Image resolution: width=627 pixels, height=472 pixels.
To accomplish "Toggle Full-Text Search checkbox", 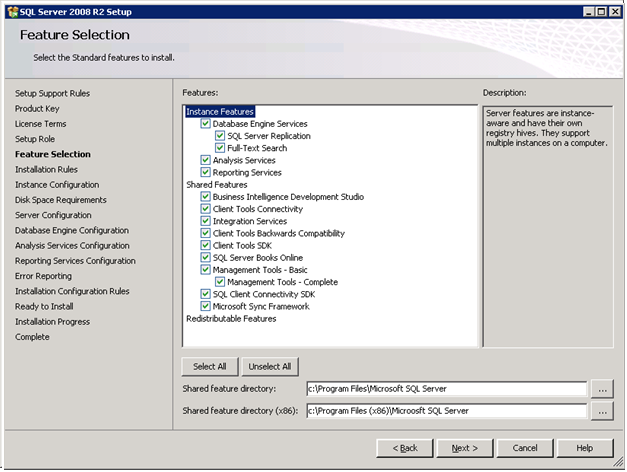I will [x=220, y=148].
